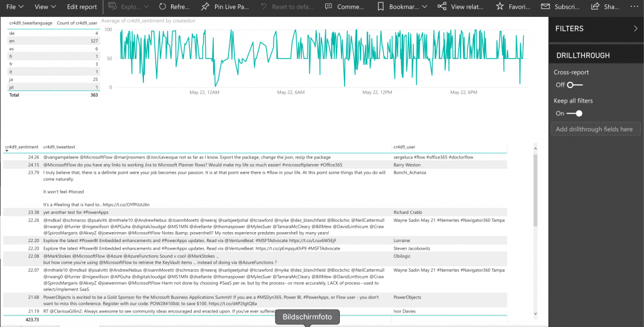The image size is (644, 327).
Task: Click Add drillthrough fields here box
Action: (596, 129)
